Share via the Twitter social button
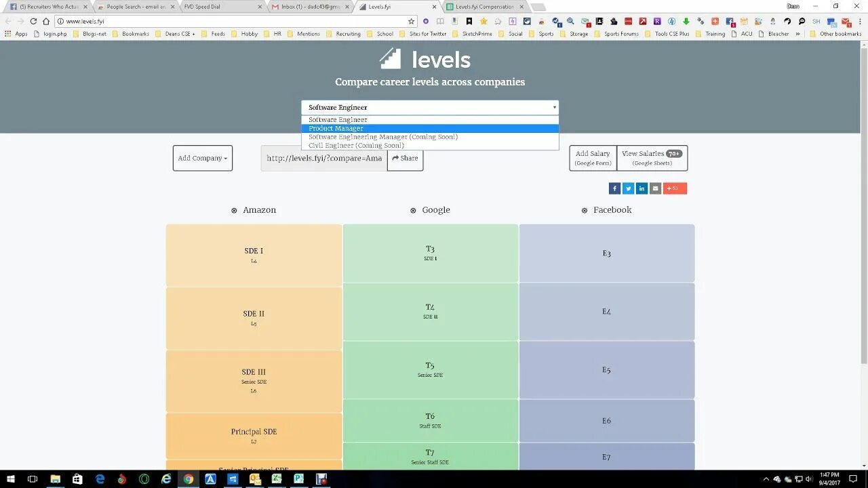 click(628, 188)
